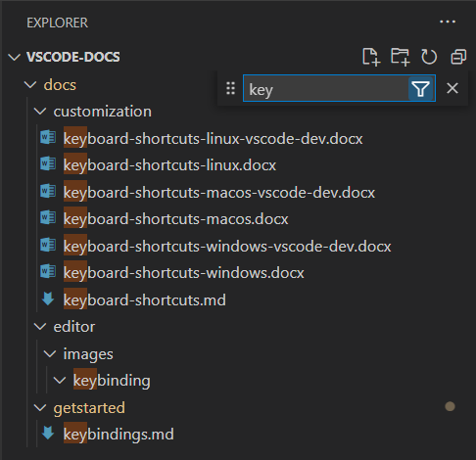The image size is (476, 460).
Task: Collapse the getstarted folder
Action: 40,407
